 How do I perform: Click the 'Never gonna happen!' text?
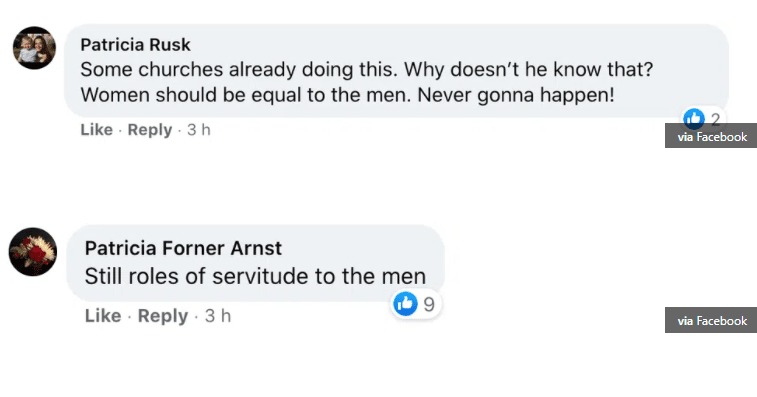pos(516,95)
